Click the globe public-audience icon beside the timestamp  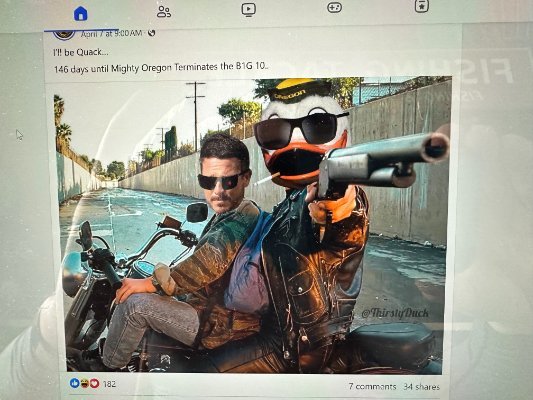152,33
